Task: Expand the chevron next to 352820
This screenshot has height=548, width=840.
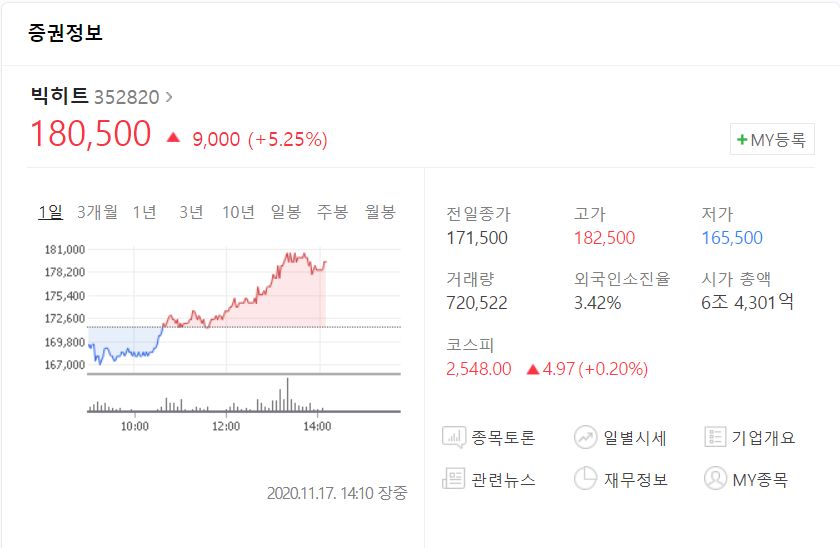Action: click(169, 97)
